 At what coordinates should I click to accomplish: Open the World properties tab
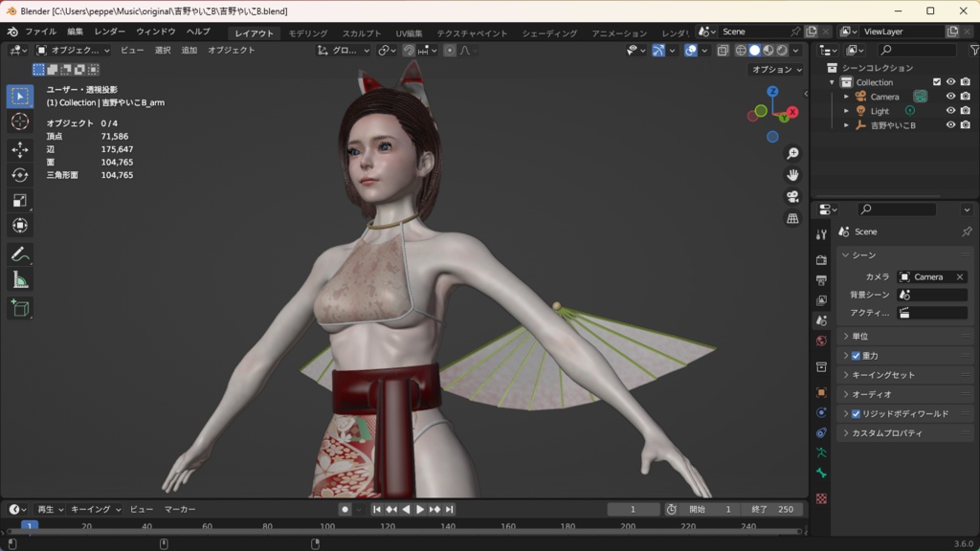coord(821,342)
